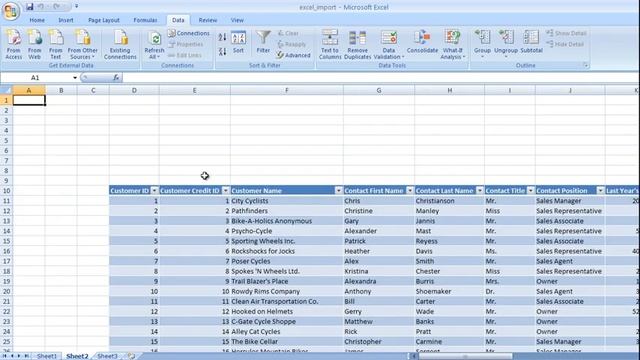Screen dimensions: 640x360
Task: Click Remove Duplicates
Action: click(x=358, y=44)
